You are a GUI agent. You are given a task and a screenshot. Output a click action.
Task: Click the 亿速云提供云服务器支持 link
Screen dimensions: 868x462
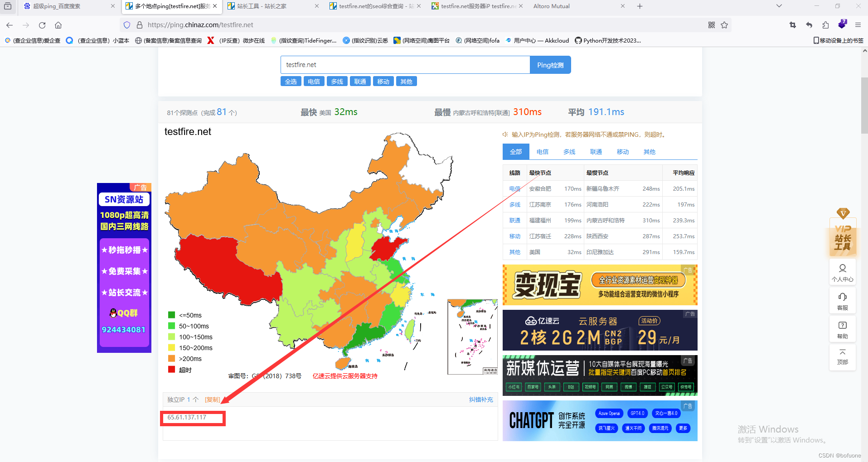[x=345, y=376]
